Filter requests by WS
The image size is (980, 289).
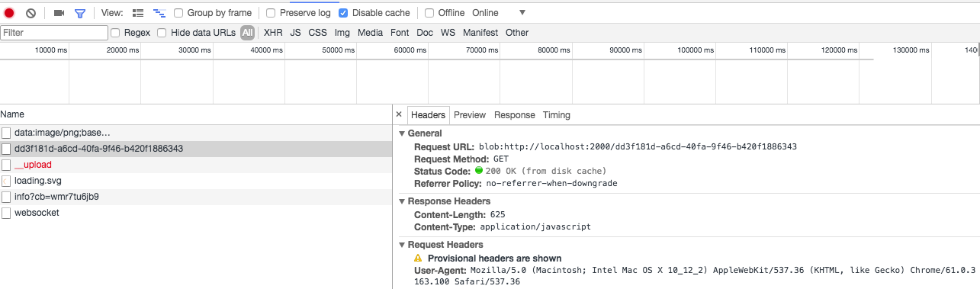point(448,33)
